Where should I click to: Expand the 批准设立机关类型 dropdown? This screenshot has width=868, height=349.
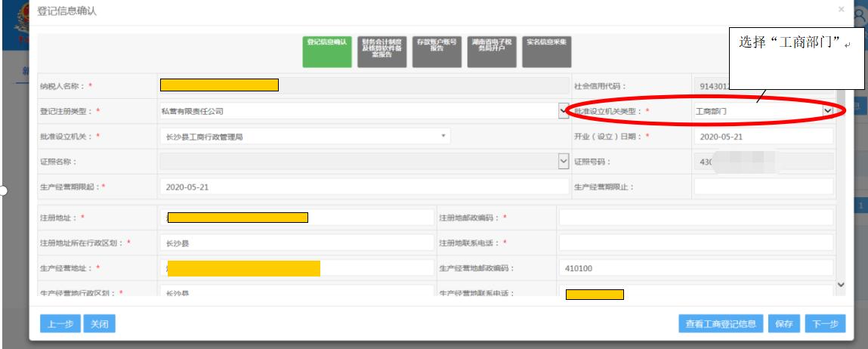click(x=828, y=111)
